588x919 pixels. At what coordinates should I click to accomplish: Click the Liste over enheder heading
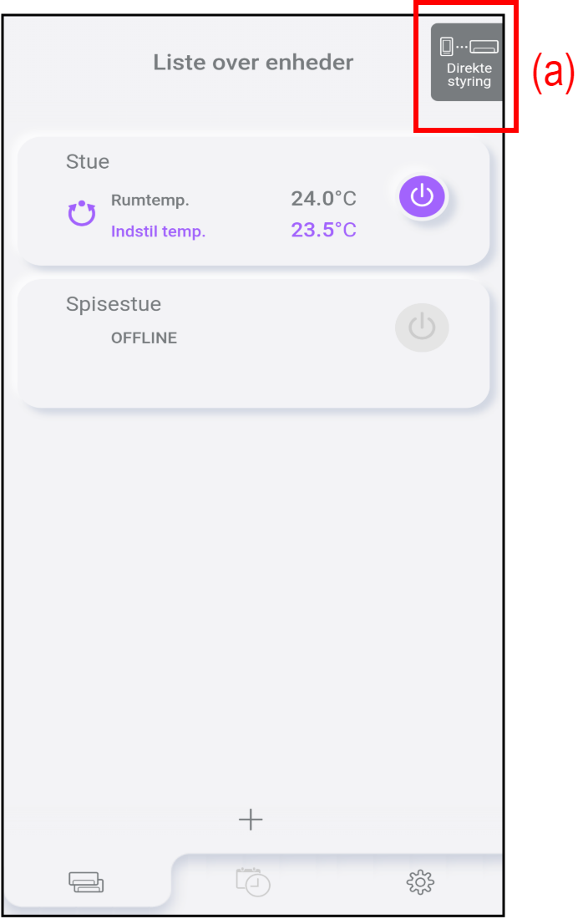coord(253,63)
